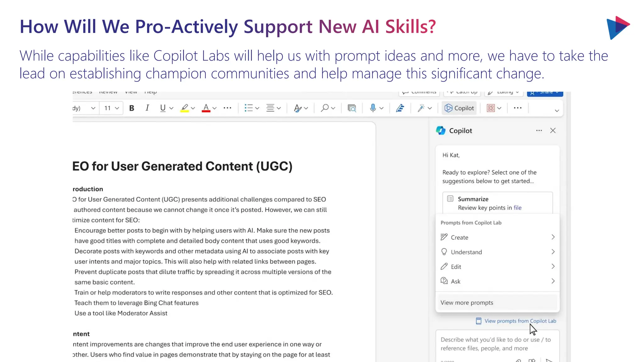Click the Create pencil icon

444,237
